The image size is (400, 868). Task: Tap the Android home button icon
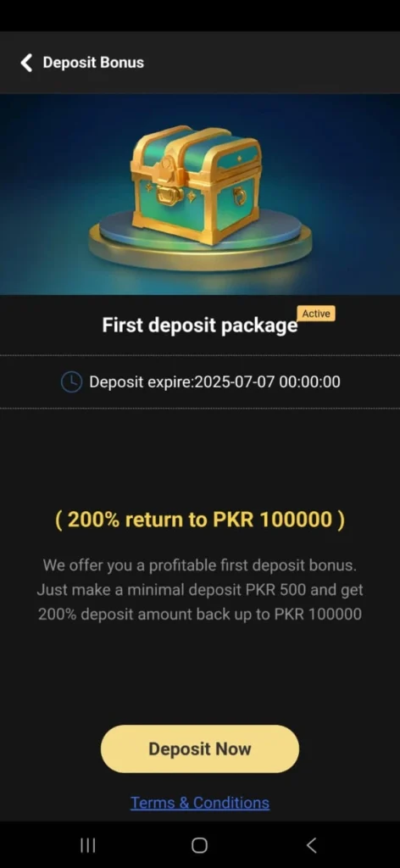(200, 845)
